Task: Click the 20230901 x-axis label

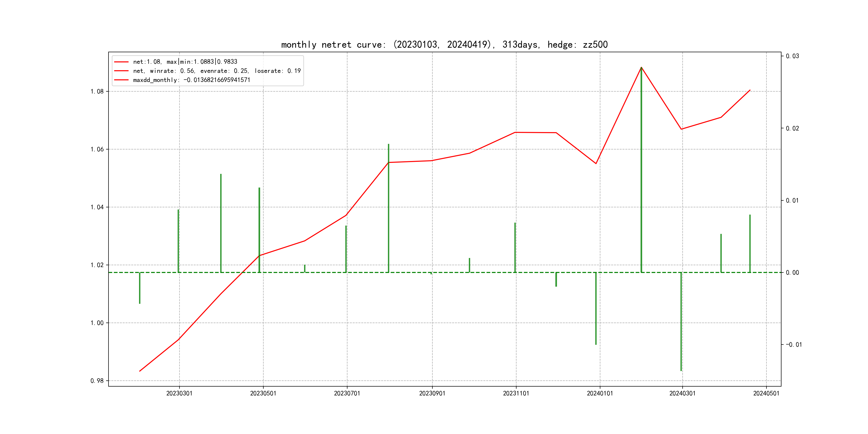Action: pos(432,393)
